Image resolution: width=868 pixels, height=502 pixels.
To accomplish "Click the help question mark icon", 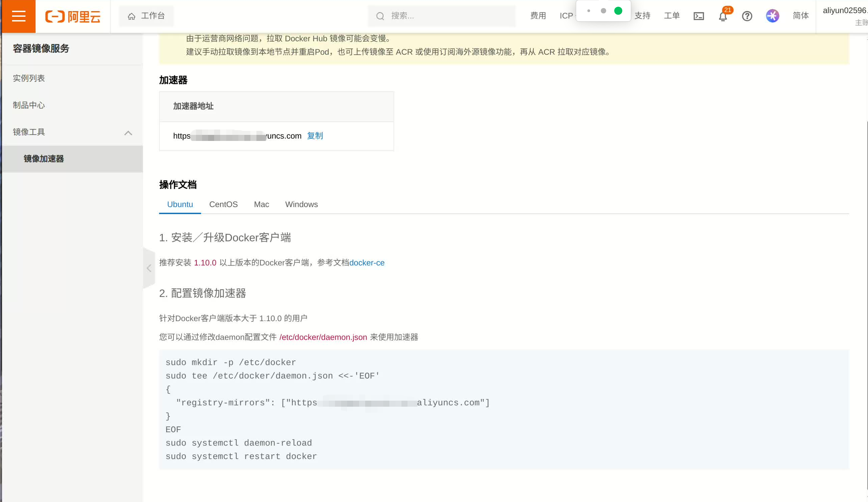I will point(747,16).
